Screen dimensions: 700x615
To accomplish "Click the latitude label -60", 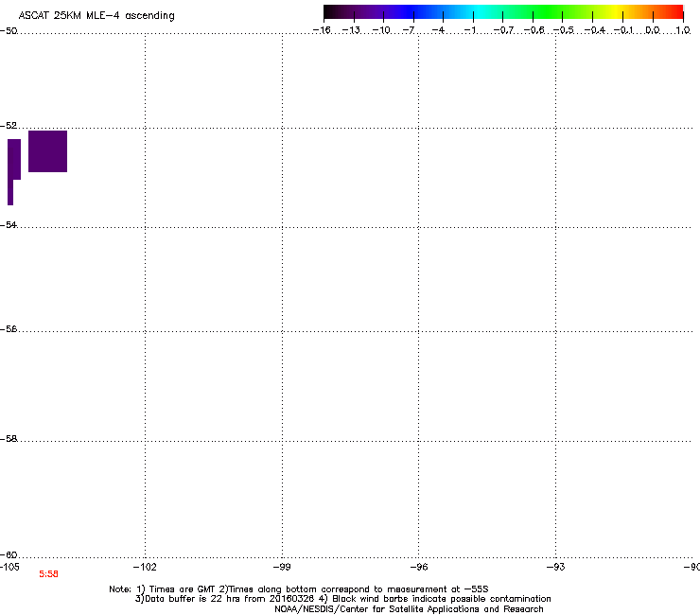I will click(9, 555).
